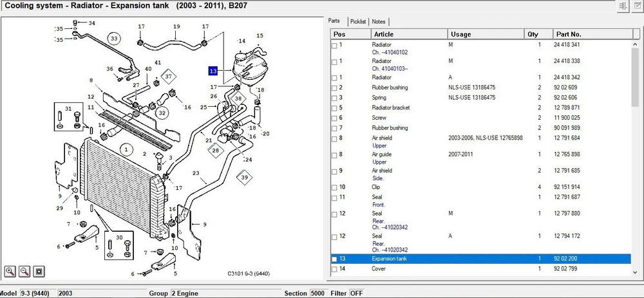Click the zoom in magnifier icon

[x=11, y=271]
